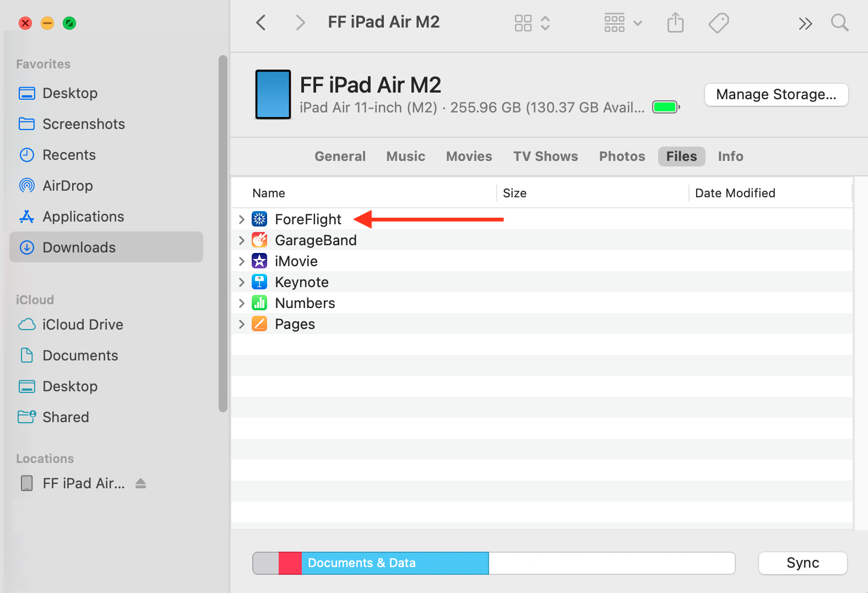The width and height of the screenshot is (868, 593).
Task: Expand the Pages row
Action: click(241, 324)
